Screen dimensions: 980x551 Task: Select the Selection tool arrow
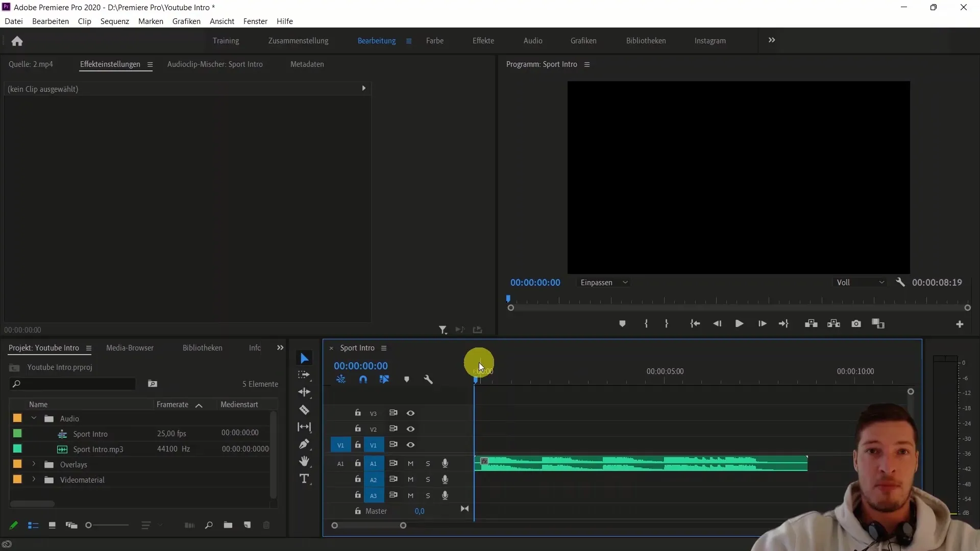click(x=304, y=358)
